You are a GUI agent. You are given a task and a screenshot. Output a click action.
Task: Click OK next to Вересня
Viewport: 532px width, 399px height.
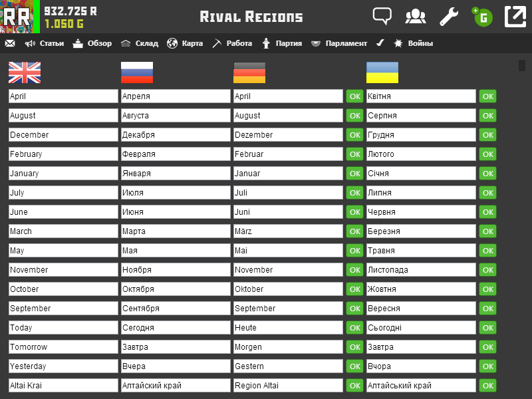tap(488, 309)
